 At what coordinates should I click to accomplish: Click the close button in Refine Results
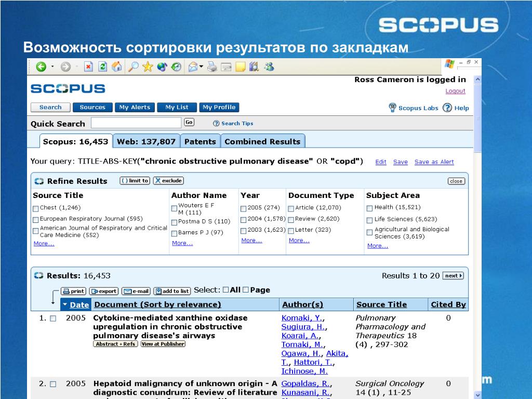[x=456, y=181]
